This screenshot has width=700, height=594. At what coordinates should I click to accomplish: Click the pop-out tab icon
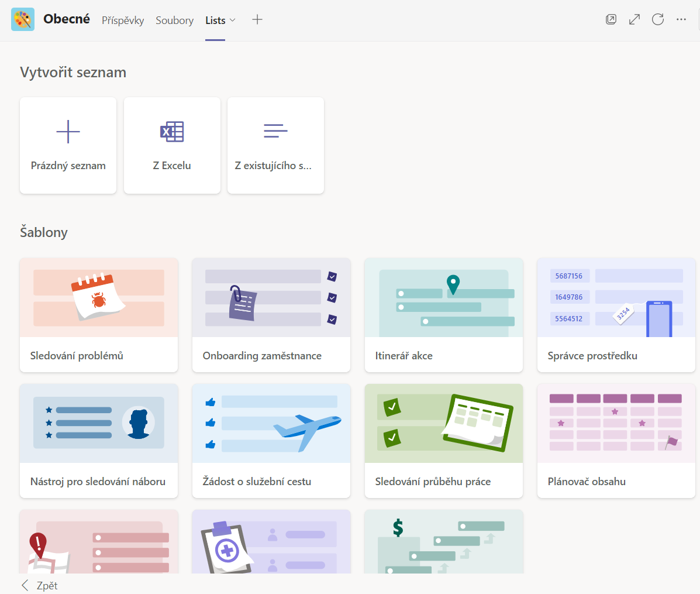[x=611, y=19]
